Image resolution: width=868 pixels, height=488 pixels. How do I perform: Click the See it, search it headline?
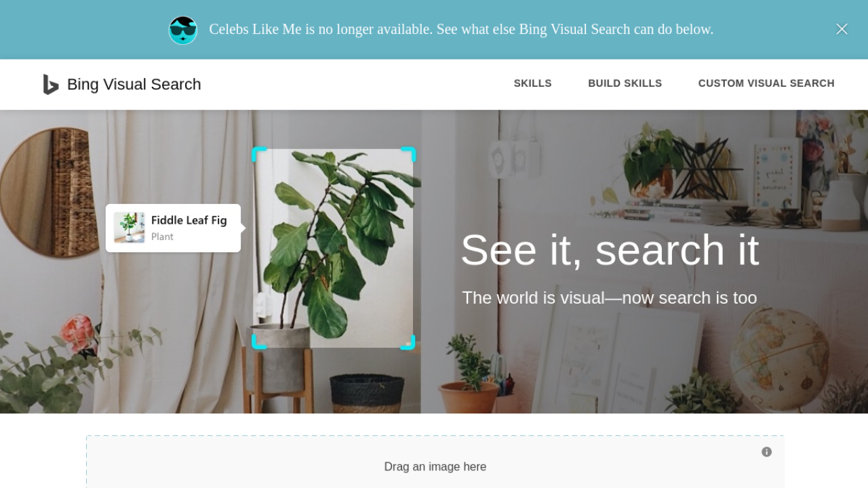(610, 250)
